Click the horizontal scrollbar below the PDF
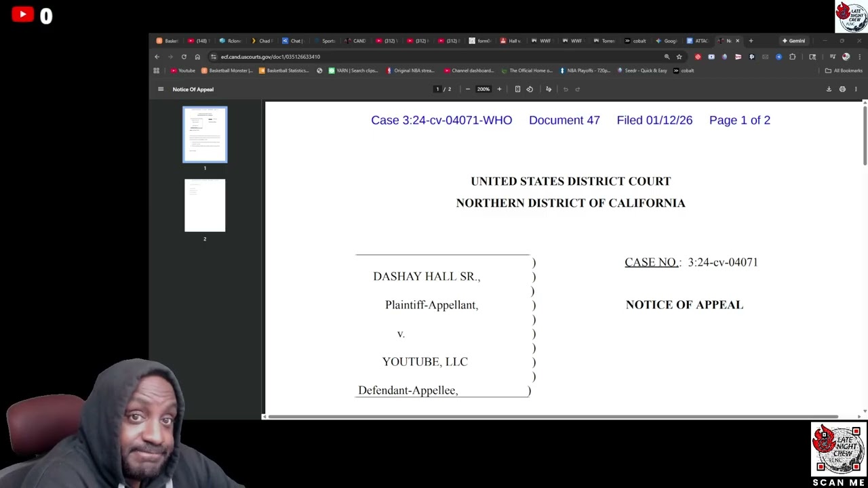This screenshot has height=488, width=868. click(553, 417)
